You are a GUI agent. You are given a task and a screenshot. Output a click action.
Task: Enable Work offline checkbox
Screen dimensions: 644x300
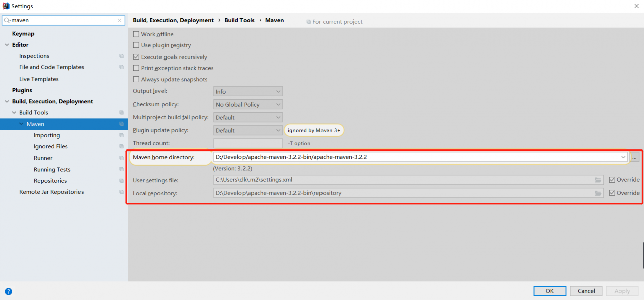[136, 34]
